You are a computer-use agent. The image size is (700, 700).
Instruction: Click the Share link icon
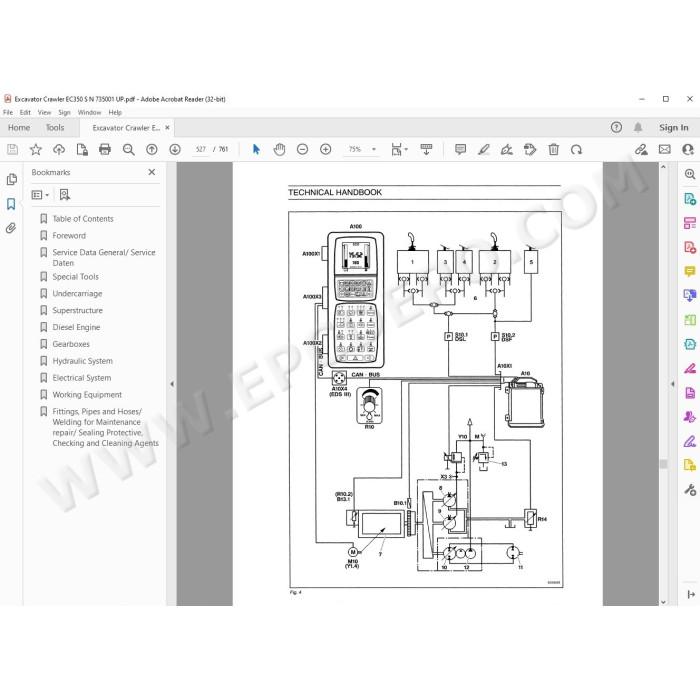pyautogui.click(x=641, y=150)
